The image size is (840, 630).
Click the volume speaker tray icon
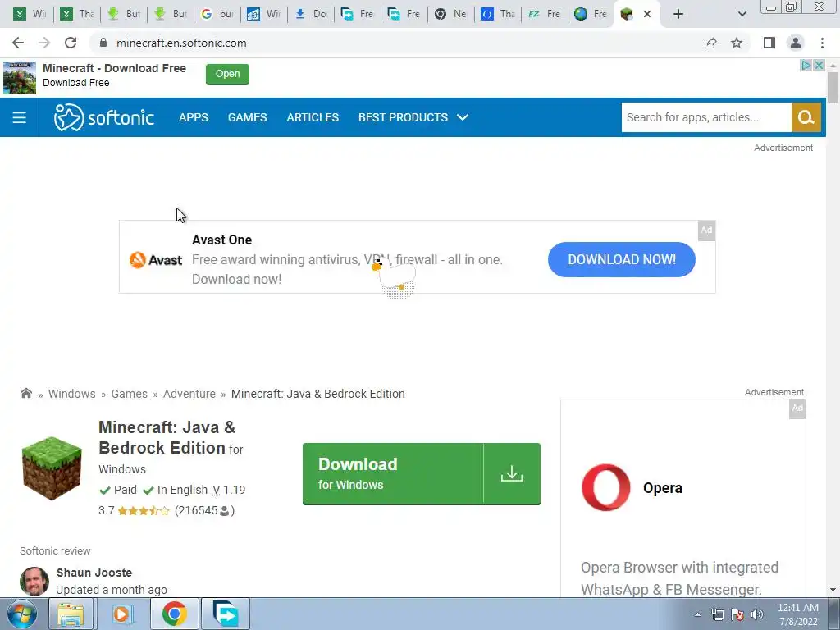[x=757, y=614]
